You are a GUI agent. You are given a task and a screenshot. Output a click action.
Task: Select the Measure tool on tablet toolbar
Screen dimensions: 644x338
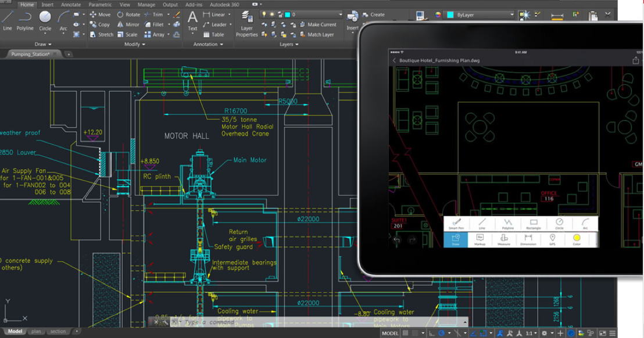[x=503, y=239]
